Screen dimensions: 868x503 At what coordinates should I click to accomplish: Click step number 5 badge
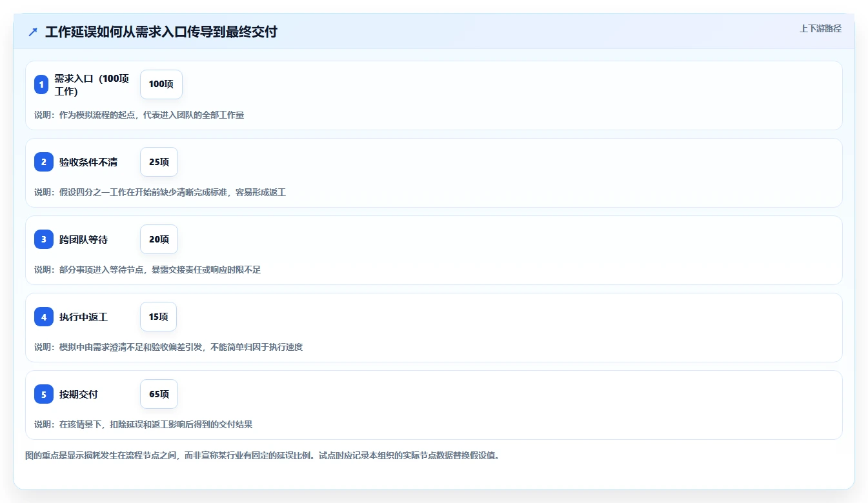pyautogui.click(x=44, y=394)
